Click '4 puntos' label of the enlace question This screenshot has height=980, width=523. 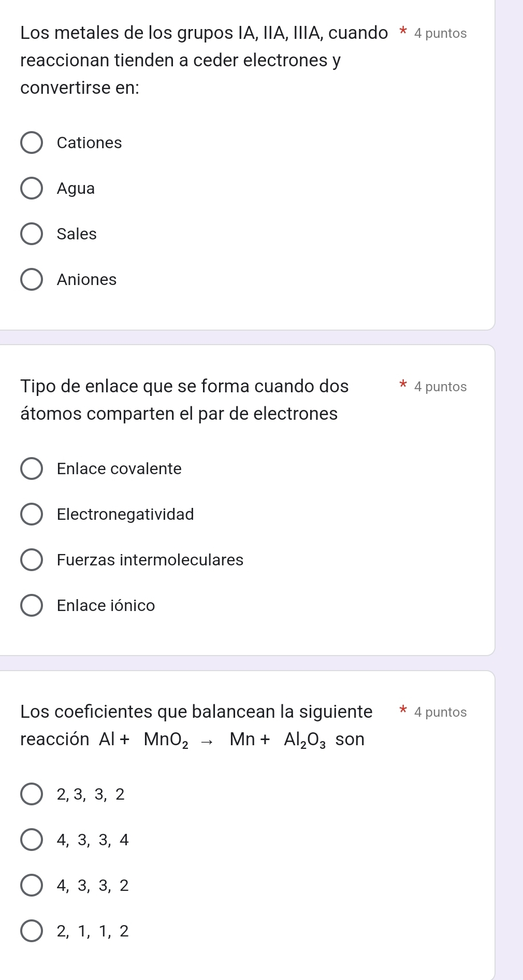point(440,387)
